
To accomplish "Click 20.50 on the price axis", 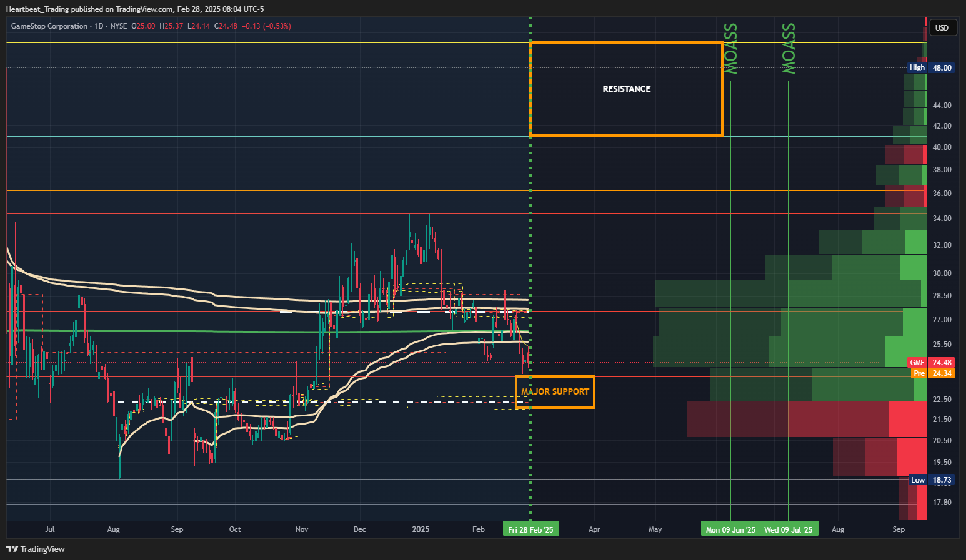I will pyautogui.click(x=942, y=441).
